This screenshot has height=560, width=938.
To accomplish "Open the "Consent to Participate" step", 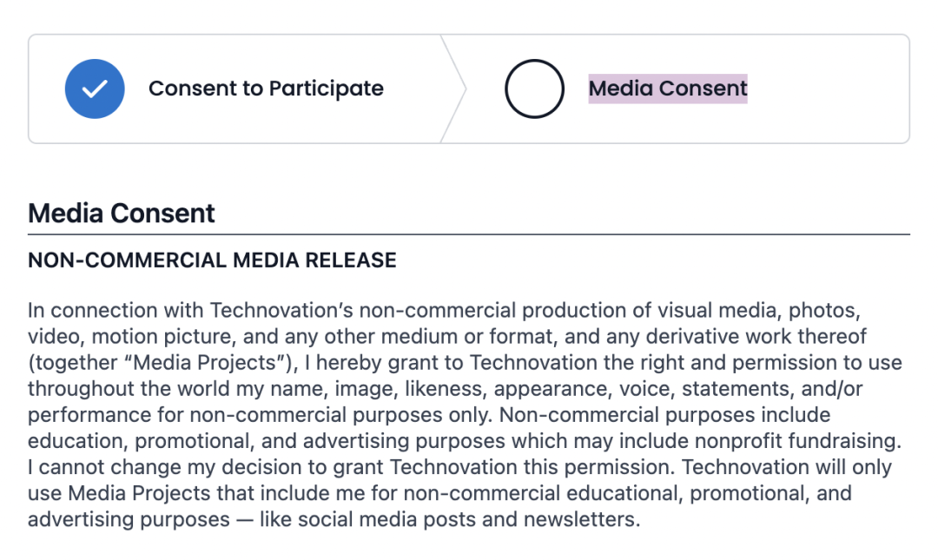I will coord(266,89).
